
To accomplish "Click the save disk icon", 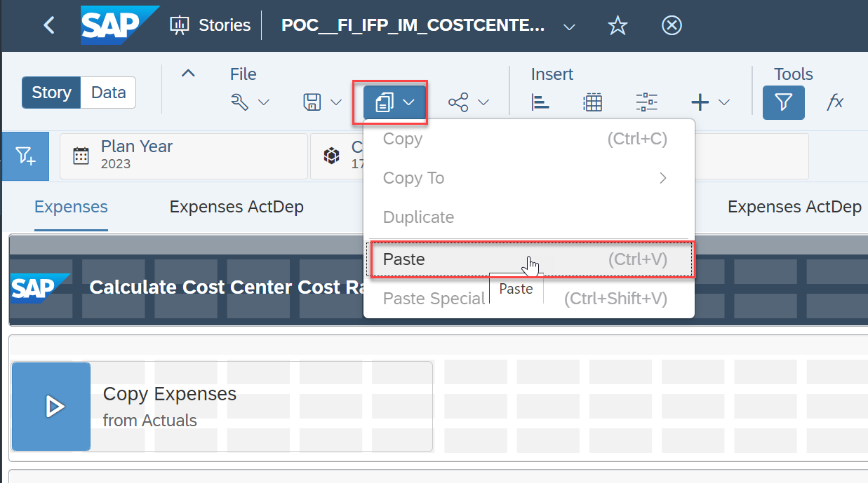I will tap(312, 102).
